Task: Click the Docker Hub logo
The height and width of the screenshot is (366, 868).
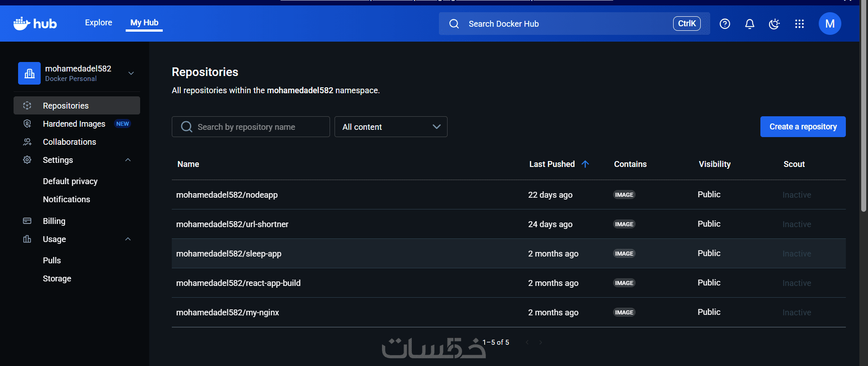Action: (35, 24)
